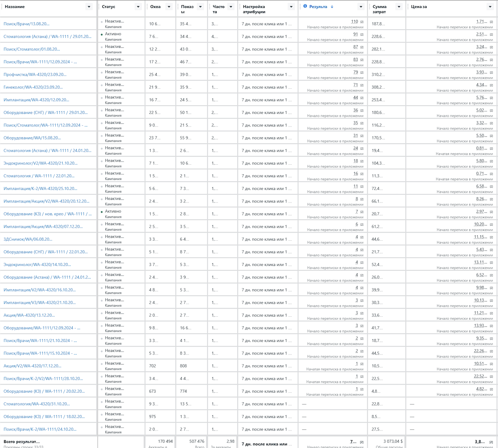Click the Показы column header label
This screenshot has width=498, height=448.
click(x=187, y=9)
